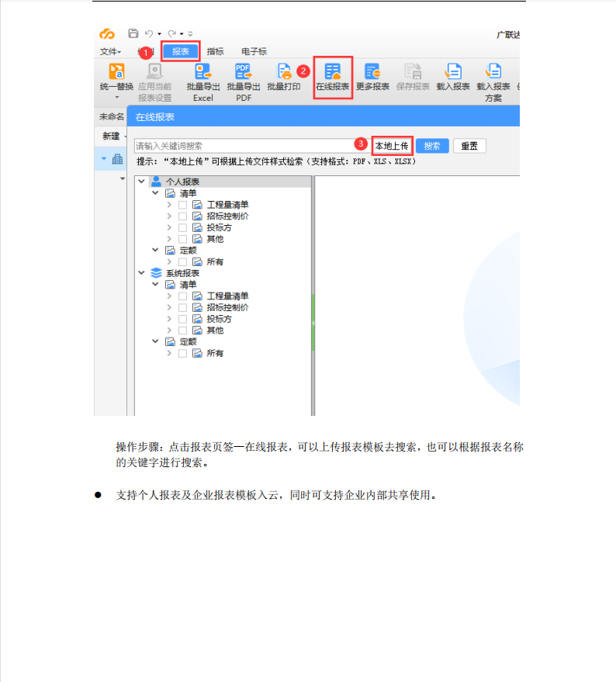Click the 更多报表 toolbar icon

click(372, 72)
